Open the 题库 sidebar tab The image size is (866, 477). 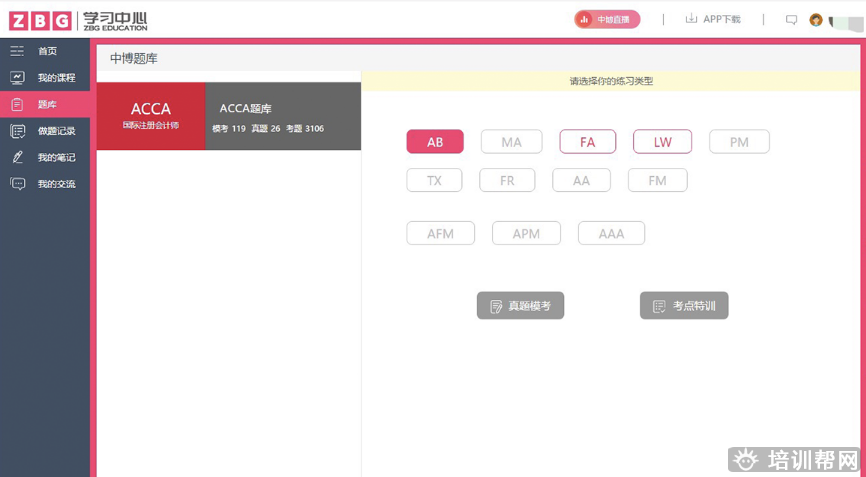tap(46, 104)
